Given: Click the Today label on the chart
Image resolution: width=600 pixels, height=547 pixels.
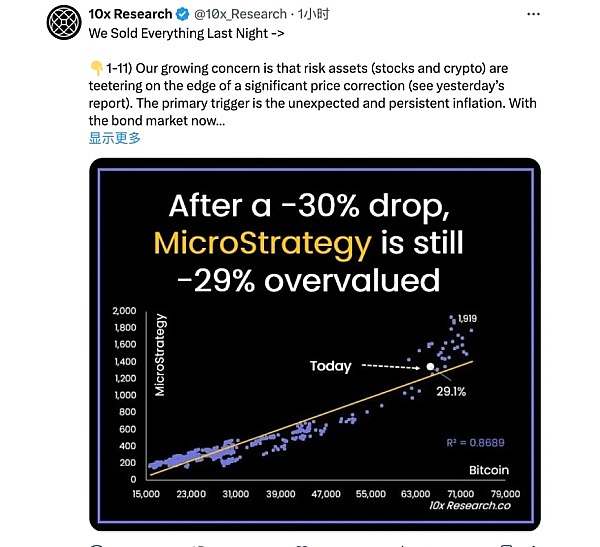Looking at the screenshot, I should tap(331, 366).
